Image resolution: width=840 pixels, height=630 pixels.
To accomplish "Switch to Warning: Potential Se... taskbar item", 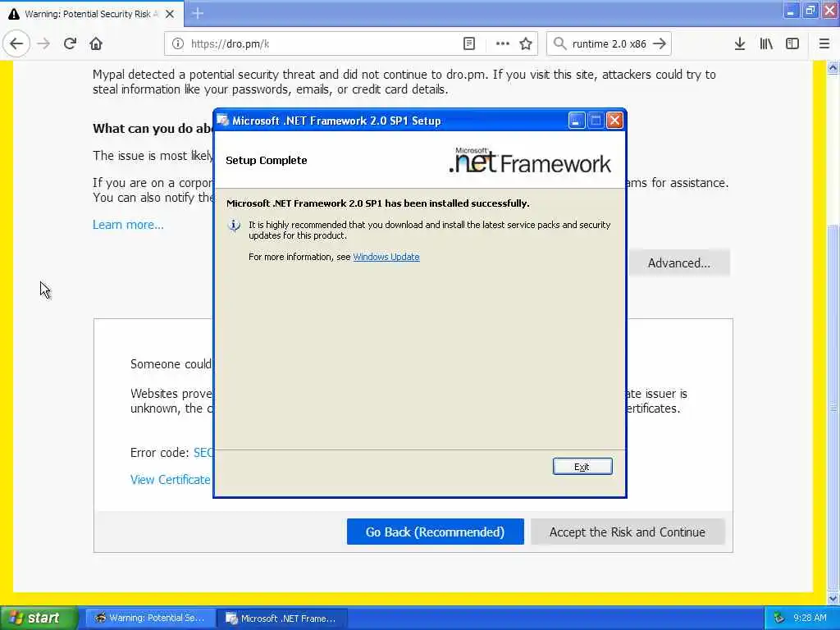I will coord(150,619).
